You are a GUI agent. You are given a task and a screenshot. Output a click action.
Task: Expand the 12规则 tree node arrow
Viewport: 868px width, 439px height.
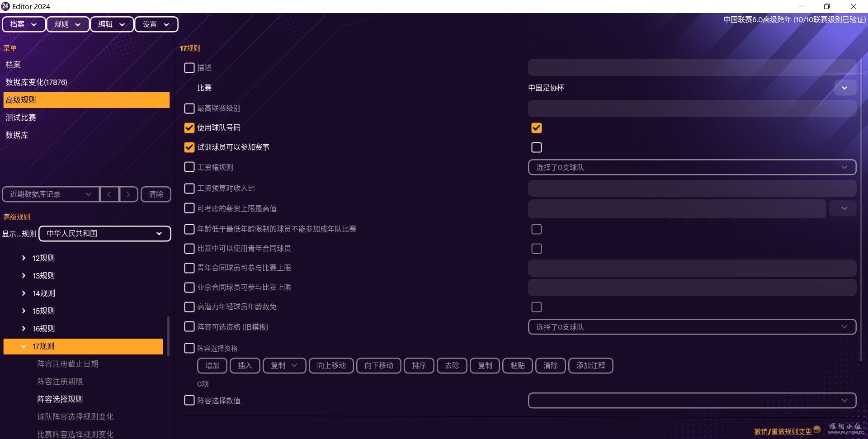(x=24, y=258)
